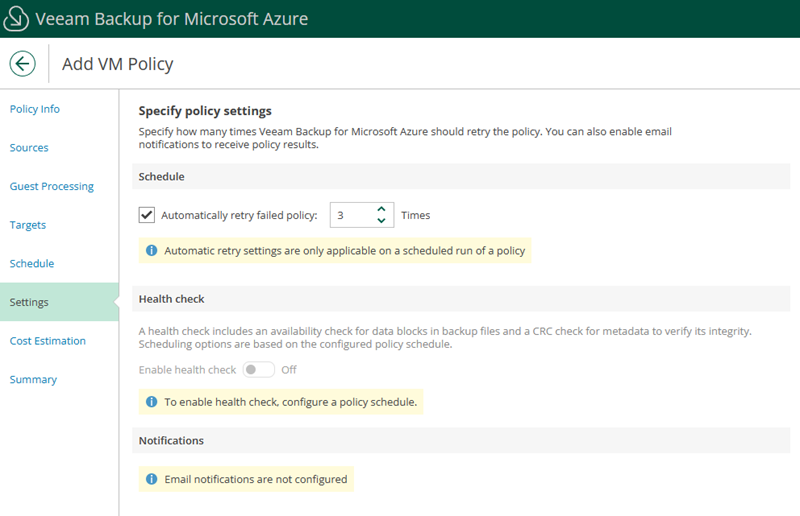This screenshot has width=800, height=516.
Task: Decrease retry count with down arrow
Action: point(381,221)
